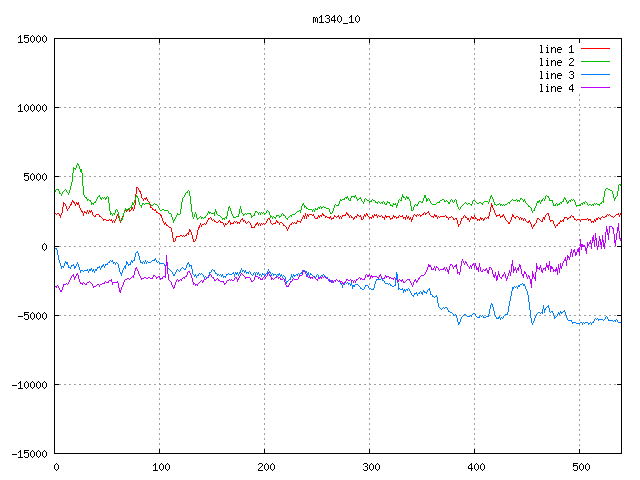This screenshot has width=640, height=480.
Task: Select the line 1 legend label
Action: click(557, 49)
